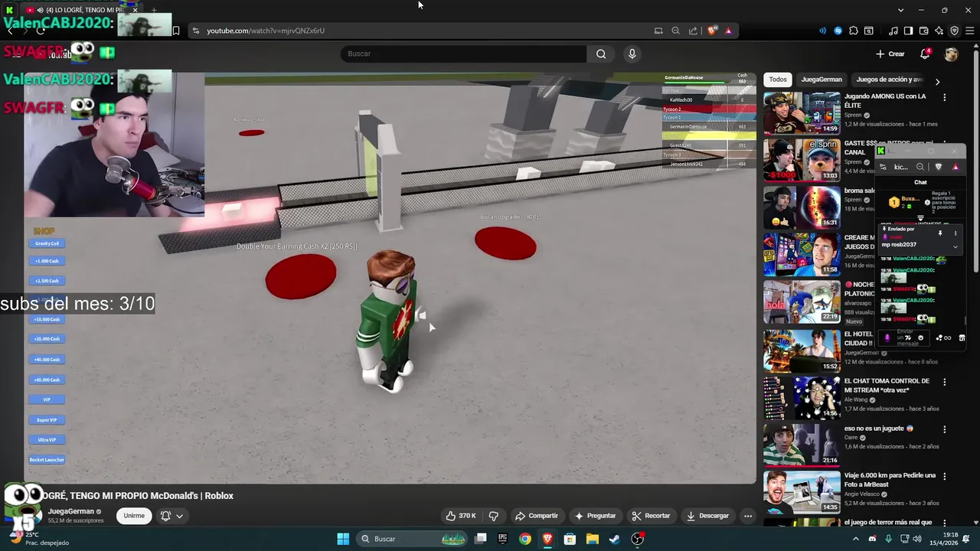The width and height of the screenshot is (980, 551).
Task: Click the Unirme join button
Action: [x=134, y=516]
